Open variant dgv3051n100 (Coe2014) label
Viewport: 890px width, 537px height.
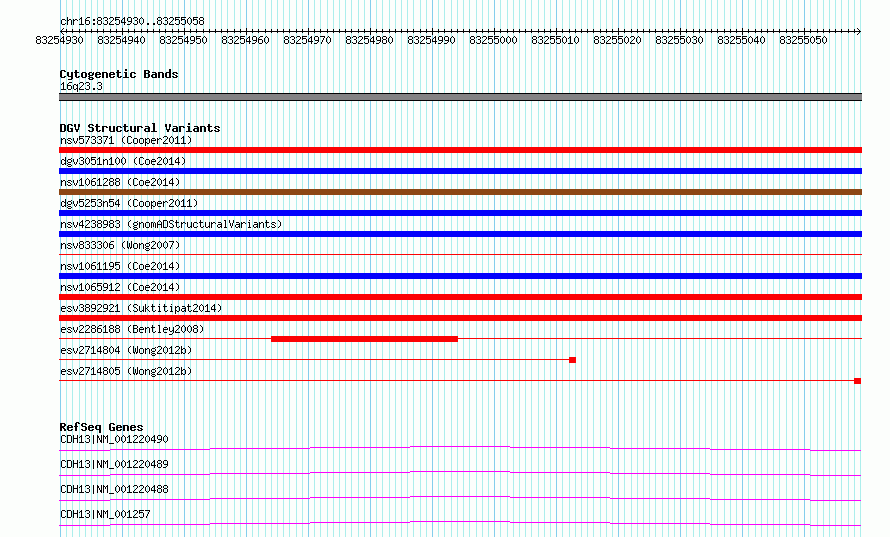123,161
